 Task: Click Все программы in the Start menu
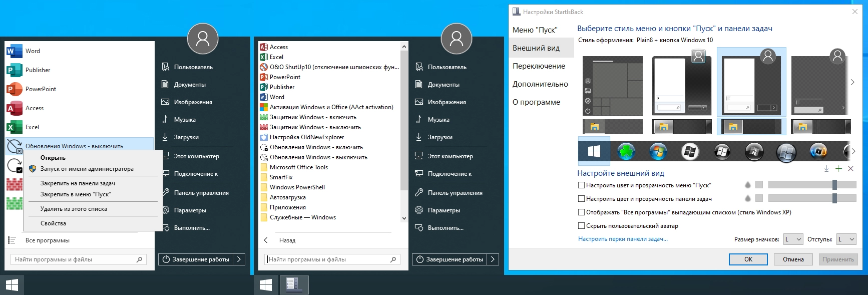point(48,240)
